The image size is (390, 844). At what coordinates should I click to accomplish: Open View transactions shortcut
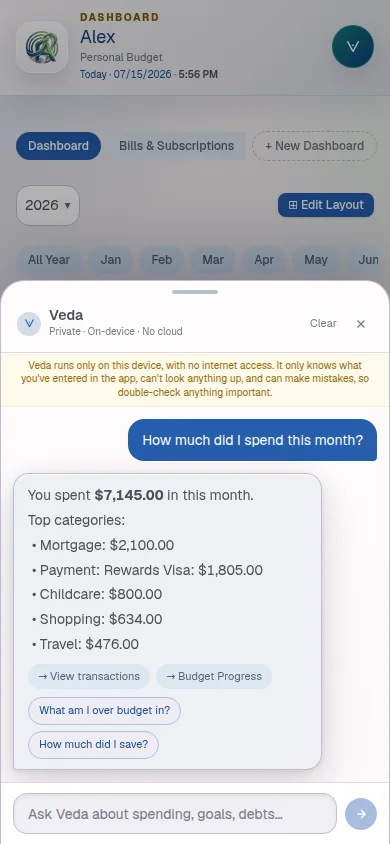click(x=89, y=677)
